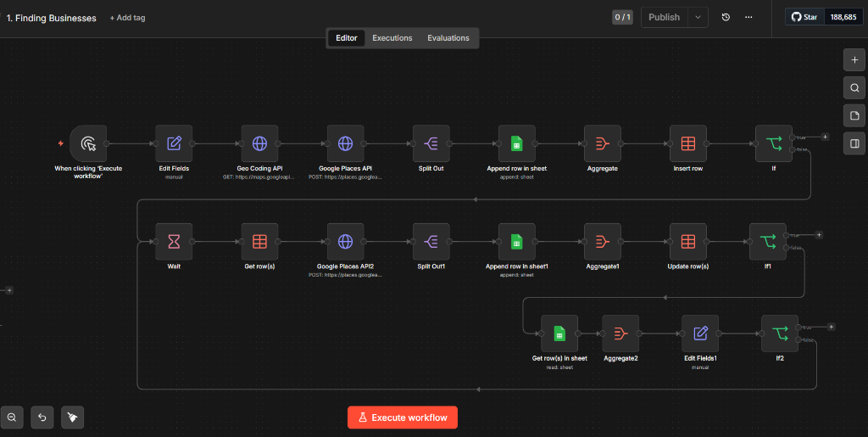Click the 188,685 star count
The height and width of the screenshot is (437, 868).
[x=843, y=17]
